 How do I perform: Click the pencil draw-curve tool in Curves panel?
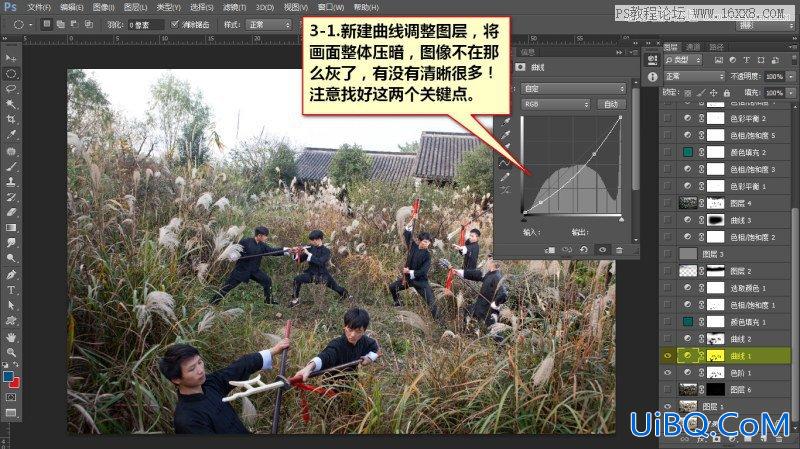point(505,177)
